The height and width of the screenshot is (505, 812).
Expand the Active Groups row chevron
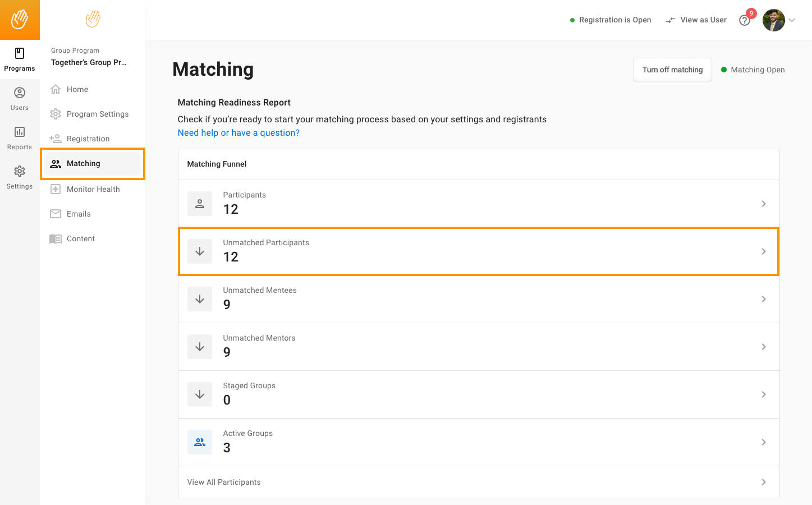[764, 442]
